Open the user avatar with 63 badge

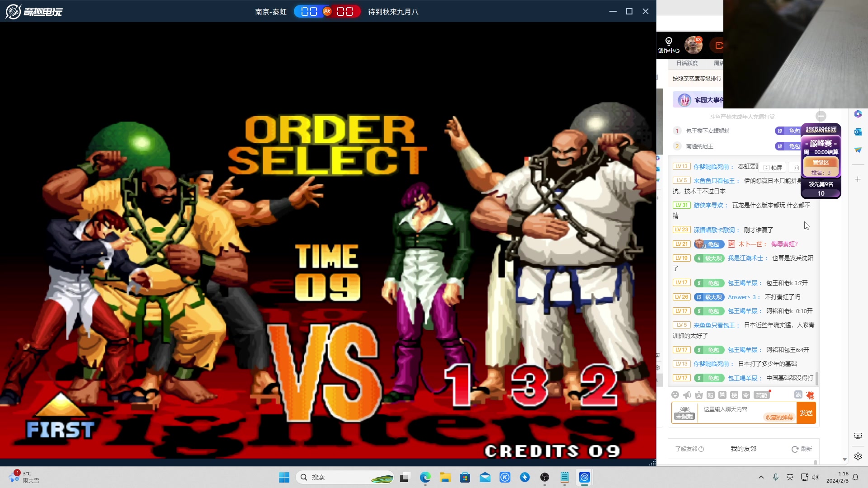point(693,45)
